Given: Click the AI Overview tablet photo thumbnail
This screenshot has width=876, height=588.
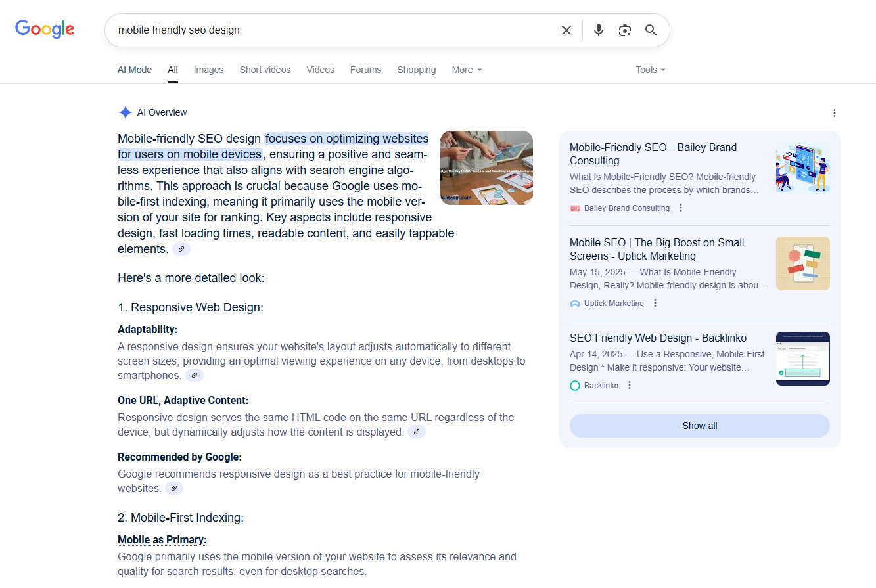Looking at the screenshot, I should pos(486,168).
